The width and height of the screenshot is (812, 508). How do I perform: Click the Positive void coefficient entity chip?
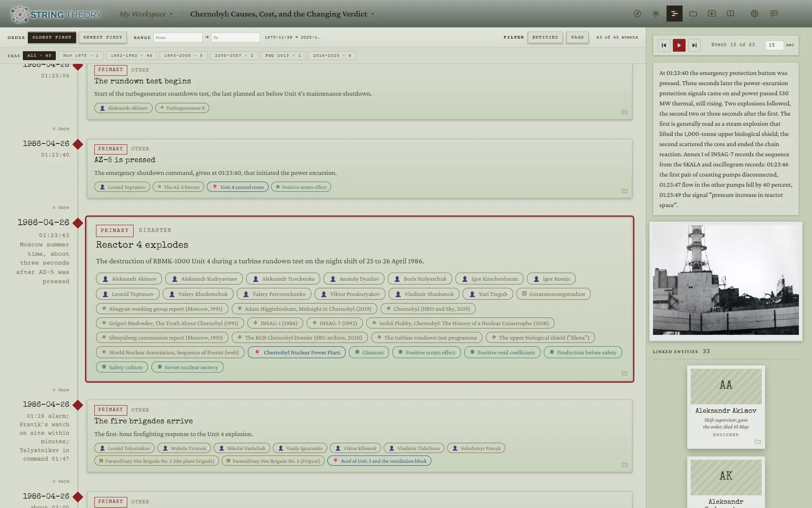[502, 352]
